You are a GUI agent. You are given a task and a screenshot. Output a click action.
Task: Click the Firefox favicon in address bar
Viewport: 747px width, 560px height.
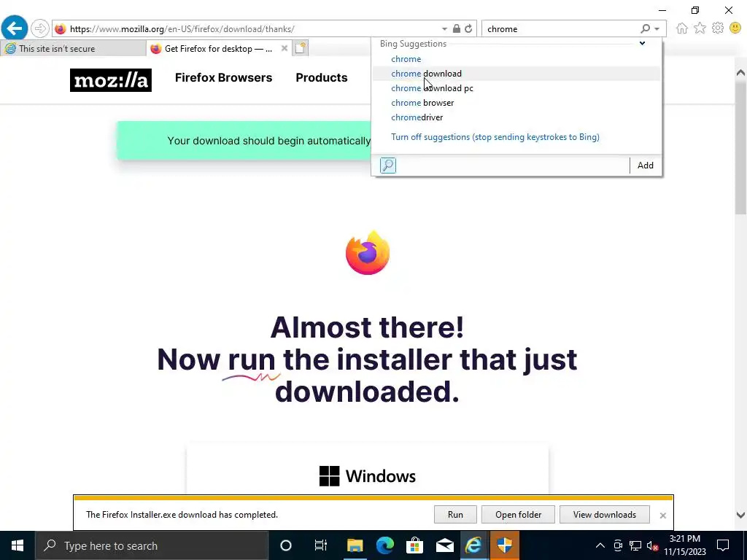coord(60,29)
